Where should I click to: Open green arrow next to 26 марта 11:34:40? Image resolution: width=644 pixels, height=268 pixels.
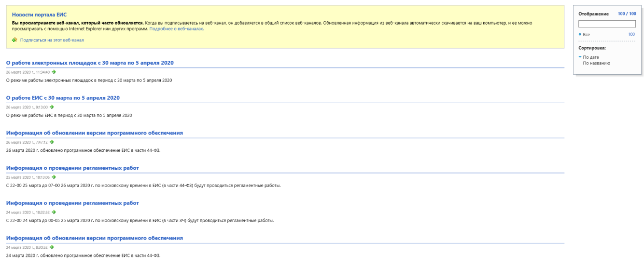(x=54, y=72)
